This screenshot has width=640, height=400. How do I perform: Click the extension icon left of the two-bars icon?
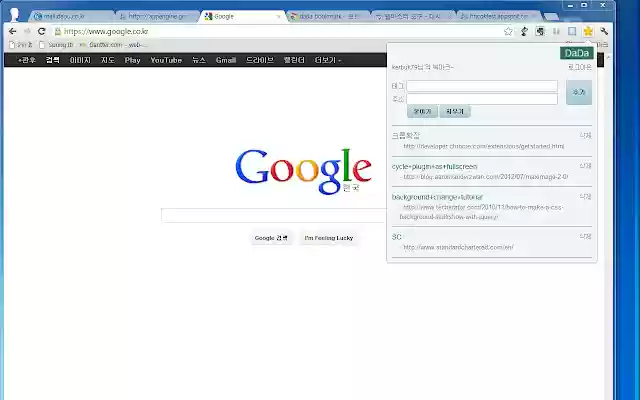[540, 31]
